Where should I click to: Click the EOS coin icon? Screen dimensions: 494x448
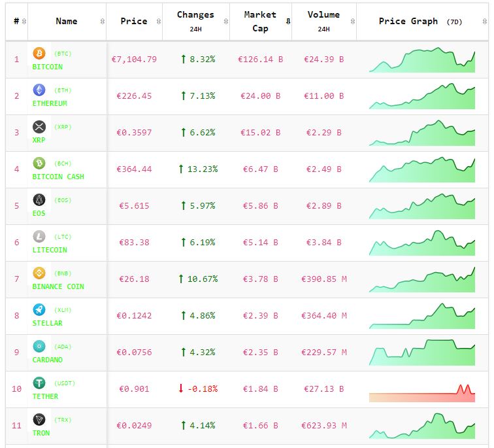[x=39, y=200]
